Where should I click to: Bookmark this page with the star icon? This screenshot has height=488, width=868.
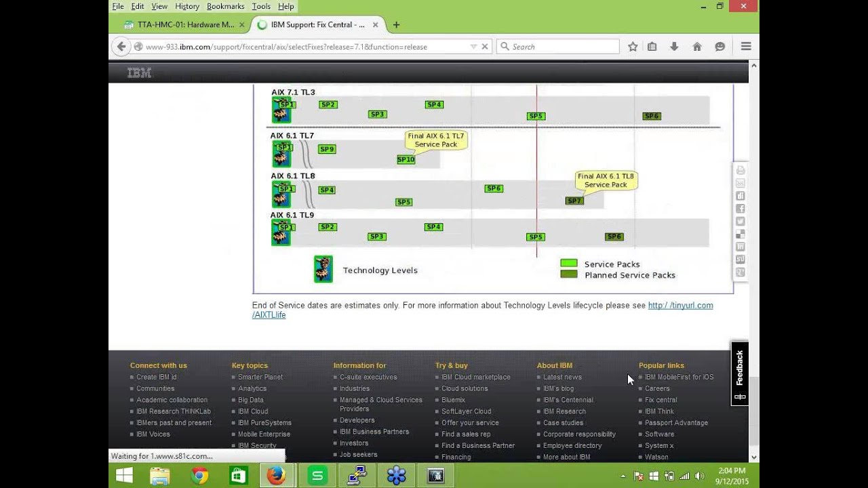(x=633, y=47)
